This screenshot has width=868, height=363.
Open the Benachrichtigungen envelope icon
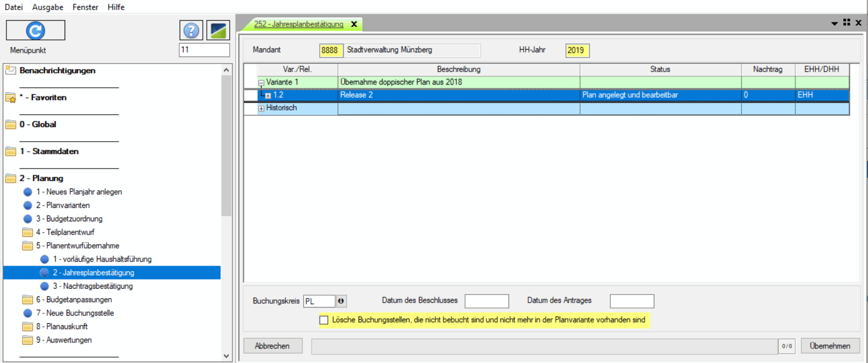pyautogui.click(x=10, y=70)
